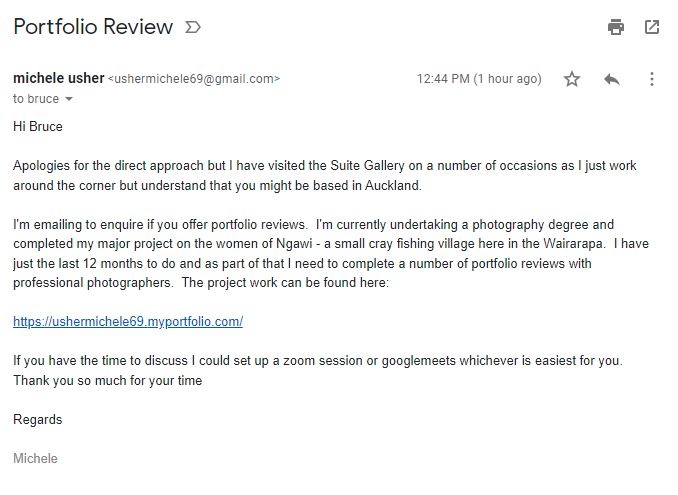Click the "Thank you so much" line
The image size is (678, 495).
coord(107,380)
